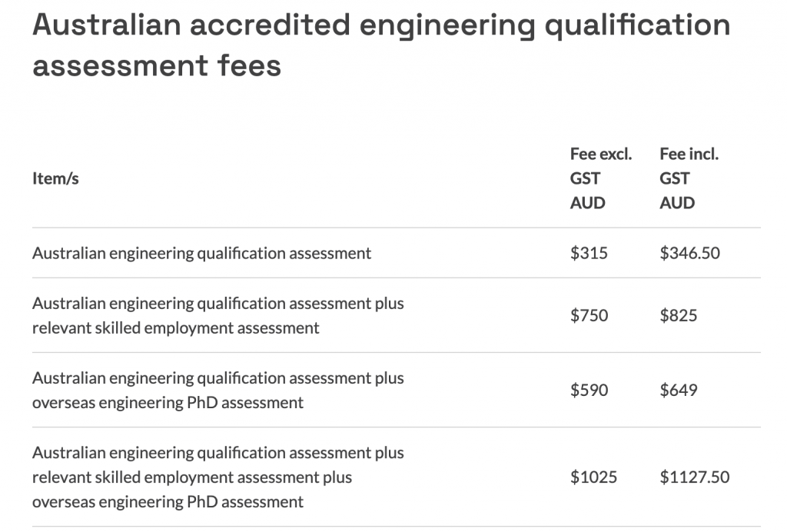Click the word 'fees' in the heading
Image resolution: width=787 pixels, height=532 pixels.
(x=249, y=66)
